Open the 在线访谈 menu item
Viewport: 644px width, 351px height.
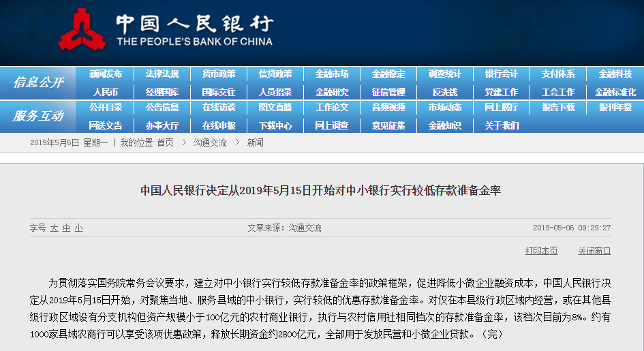(219, 107)
